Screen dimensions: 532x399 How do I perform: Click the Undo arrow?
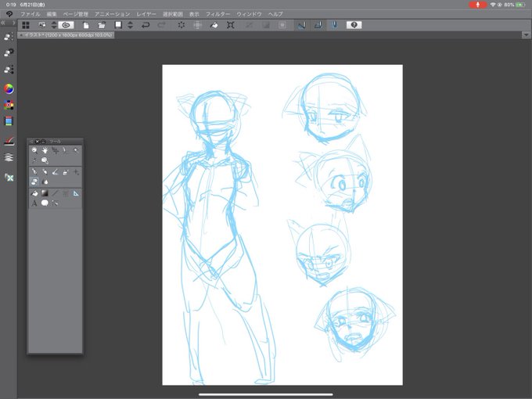[x=146, y=25]
